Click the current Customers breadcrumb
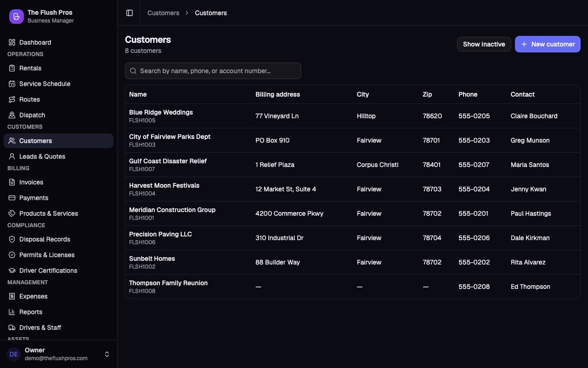588x368 pixels. pyautogui.click(x=211, y=13)
